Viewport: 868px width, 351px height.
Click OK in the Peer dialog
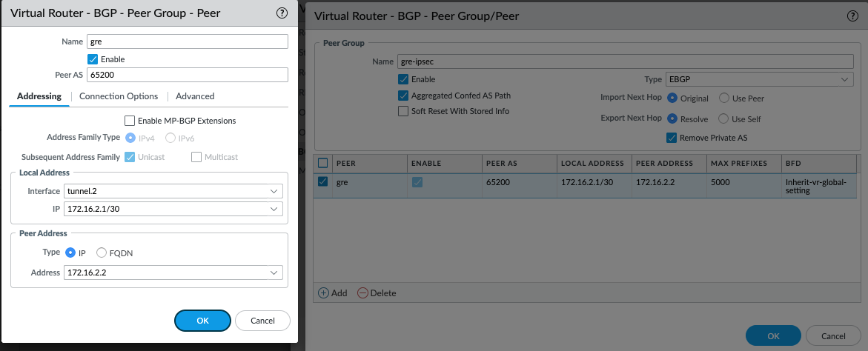click(202, 321)
